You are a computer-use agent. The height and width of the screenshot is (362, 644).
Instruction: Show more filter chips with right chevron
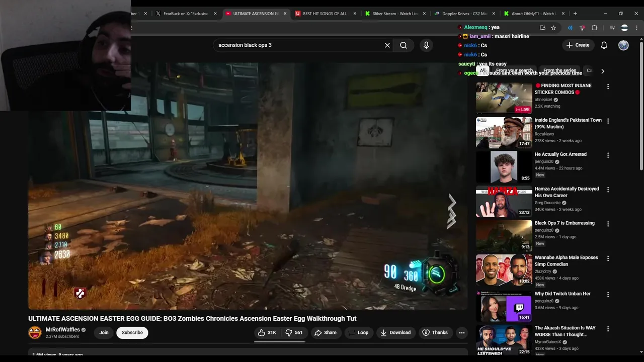pos(603,71)
